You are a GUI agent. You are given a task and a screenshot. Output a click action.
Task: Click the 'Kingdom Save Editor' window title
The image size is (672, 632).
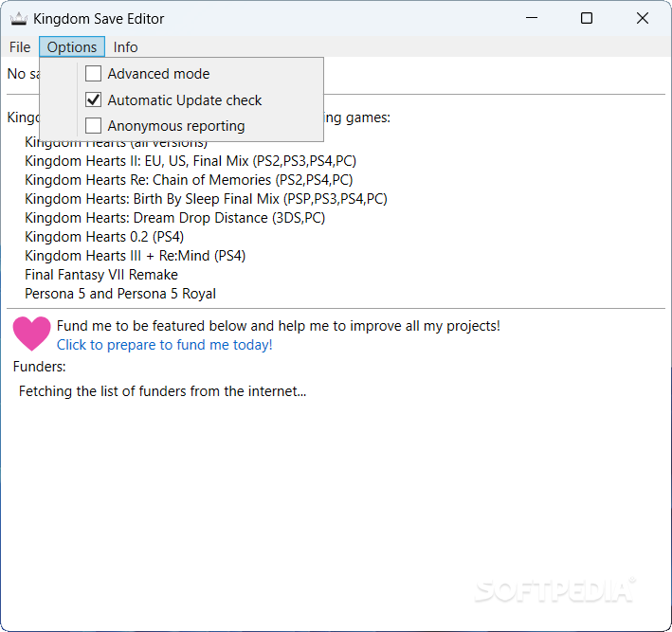(99, 19)
